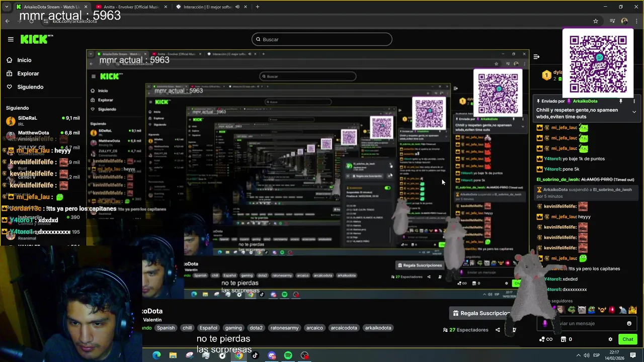Click El_sobrino_de_iwoh timed out username
The width and height of the screenshot is (644, 362).
pyautogui.click(x=558, y=179)
